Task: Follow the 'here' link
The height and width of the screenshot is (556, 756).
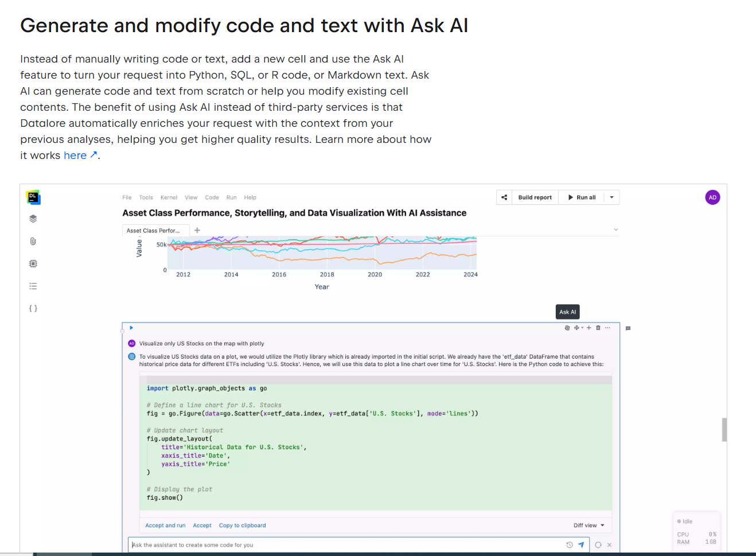Action: tap(80, 155)
